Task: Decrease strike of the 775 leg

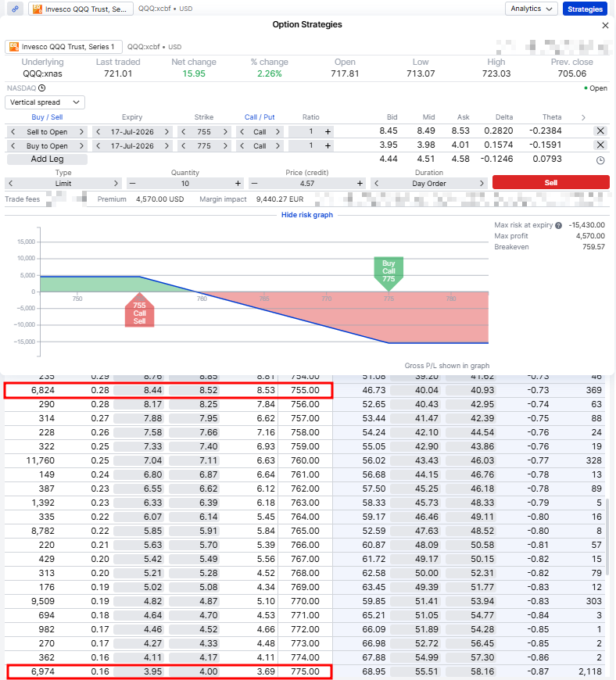Action: 184,145
